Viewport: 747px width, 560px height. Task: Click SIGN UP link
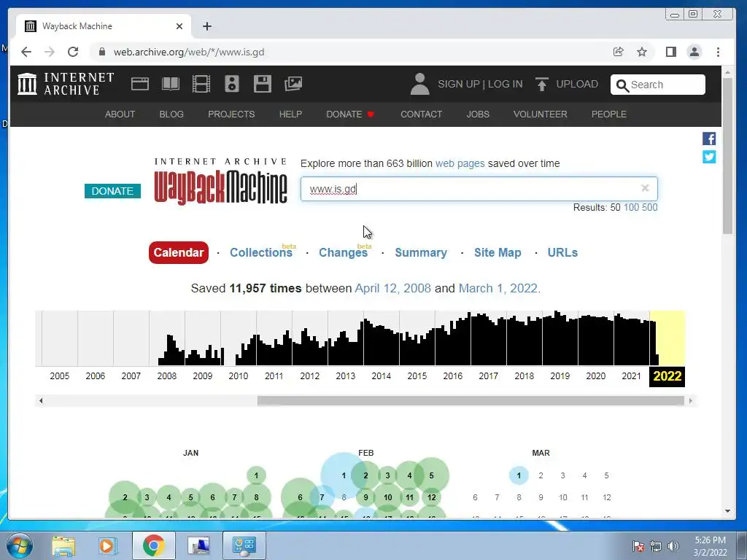pyautogui.click(x=459, y=84)
